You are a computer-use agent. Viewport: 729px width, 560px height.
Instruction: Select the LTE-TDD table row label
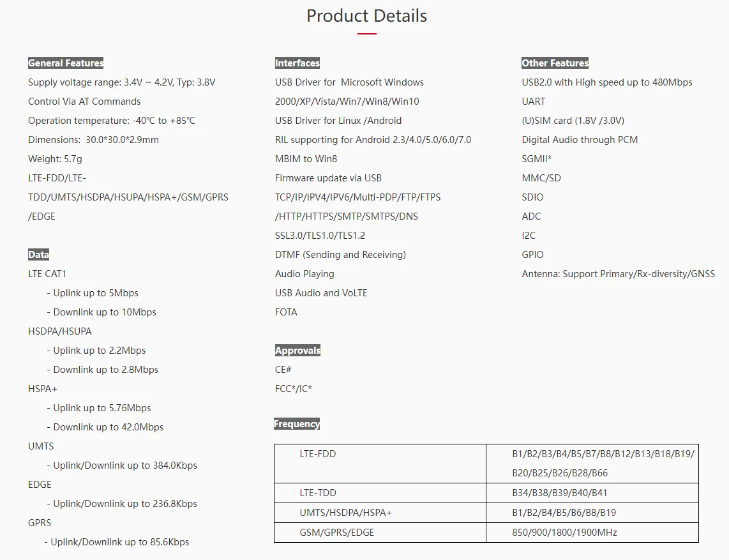point(318,493)
